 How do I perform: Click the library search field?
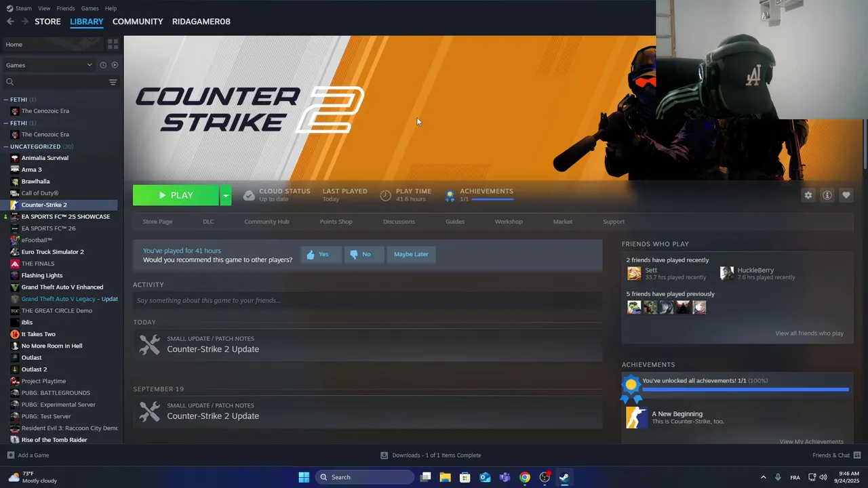(56, 82)
